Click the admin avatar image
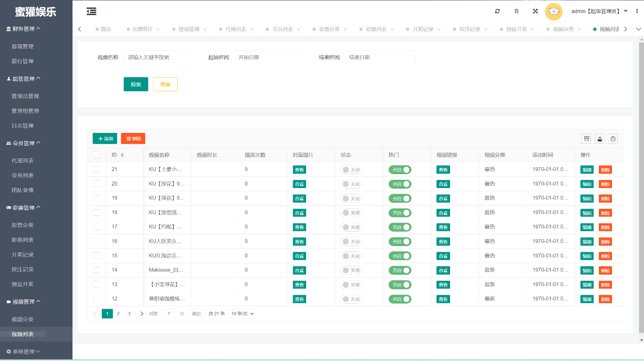 [554, 11]
